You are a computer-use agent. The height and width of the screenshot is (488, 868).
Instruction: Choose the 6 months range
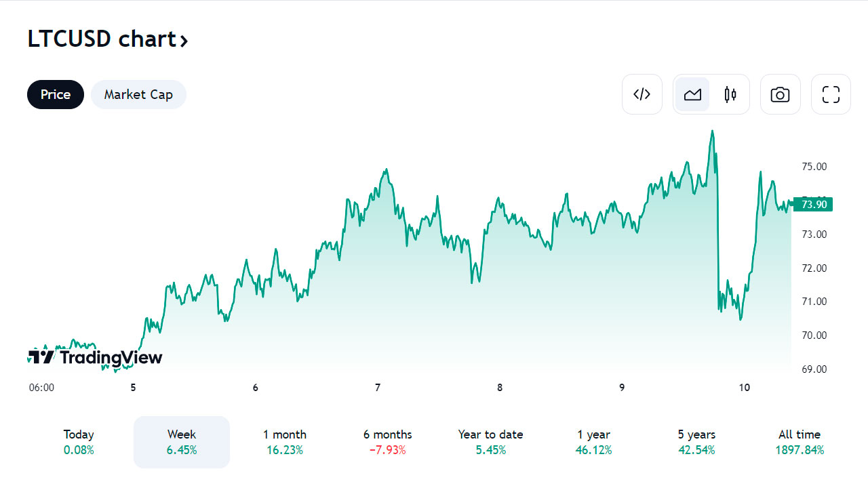point(388,442)
